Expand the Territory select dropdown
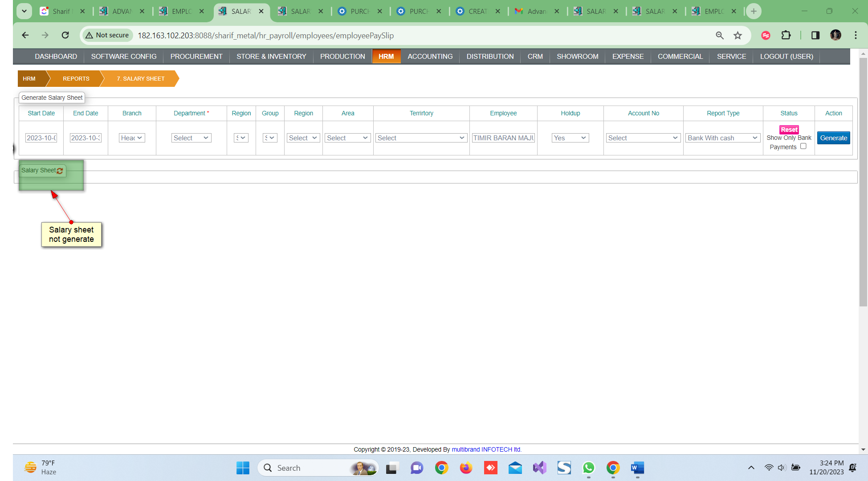868x481 pixels. pos(421,138)
